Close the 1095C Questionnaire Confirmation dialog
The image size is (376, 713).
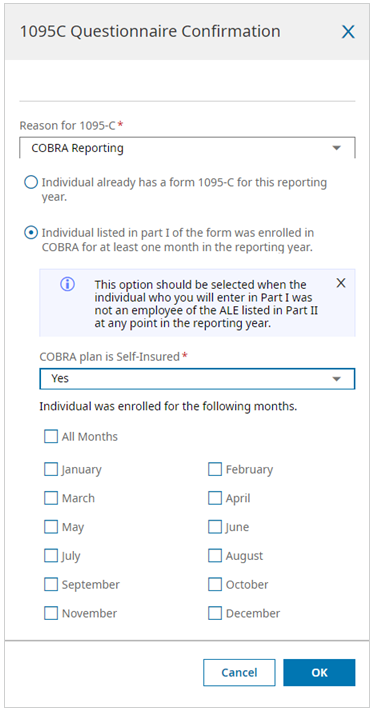(x=348, y=32)
